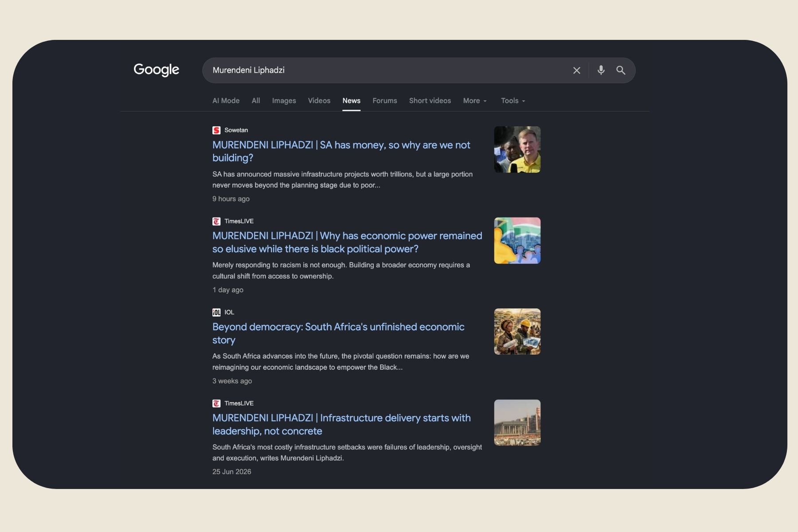Open the 'Why has economic power remained' headline
Viewport: 798px width, 532px height.
click(x=347, y=242)
